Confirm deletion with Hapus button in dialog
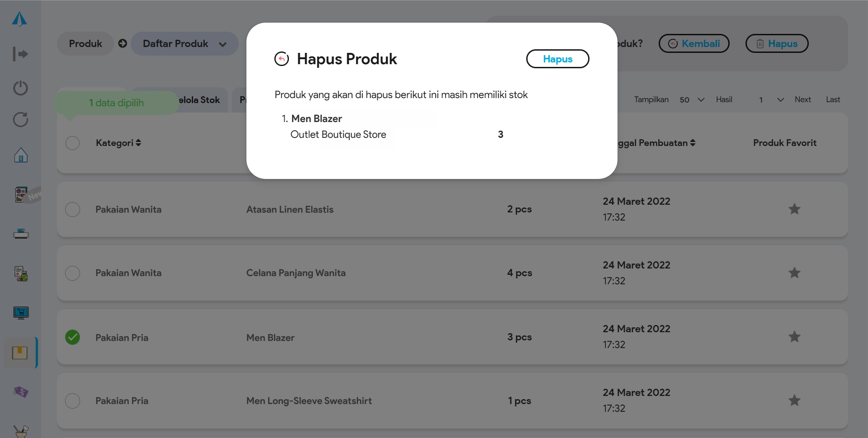The width and height of the screenshot is (868, 438). click(x=557, y=59)
